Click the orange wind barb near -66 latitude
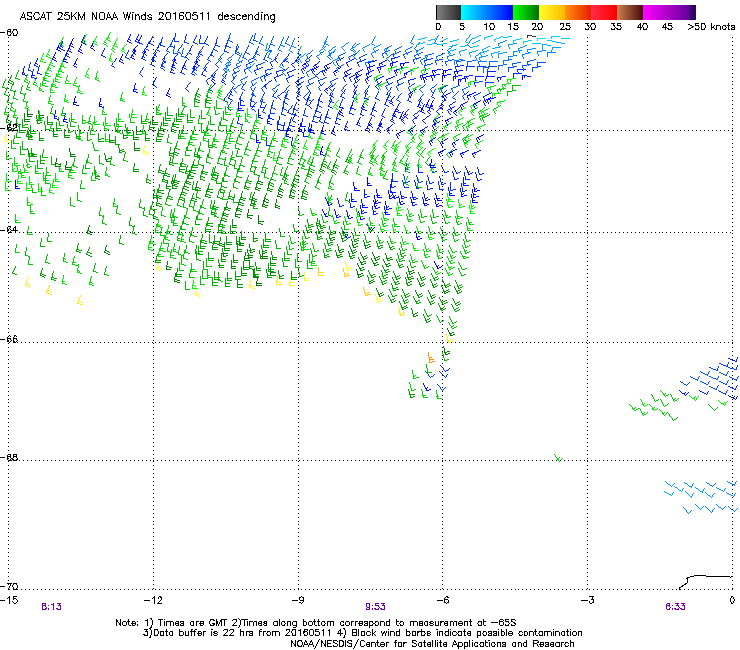Screen dimensions: 740x650 [x=430, y=357]
